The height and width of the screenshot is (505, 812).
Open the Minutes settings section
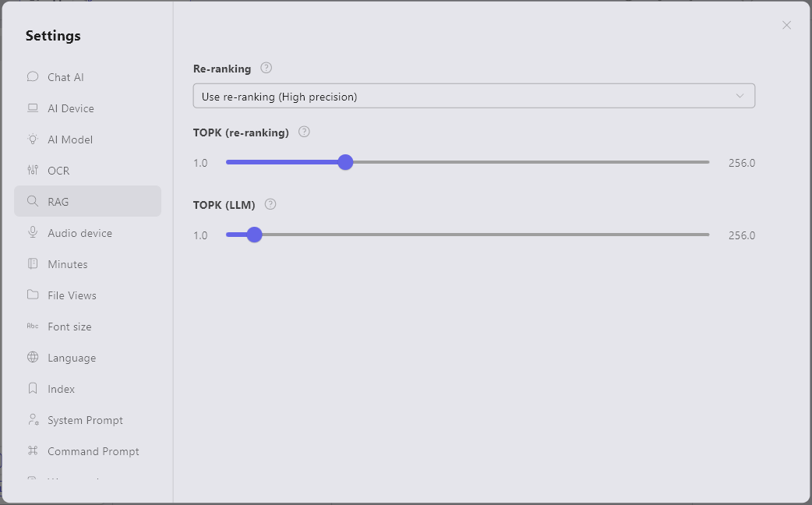[67, 264]
